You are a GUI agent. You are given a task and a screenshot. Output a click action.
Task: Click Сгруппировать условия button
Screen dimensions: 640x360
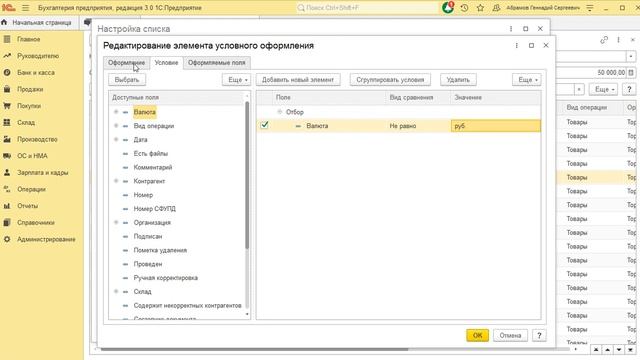[390, 80]
